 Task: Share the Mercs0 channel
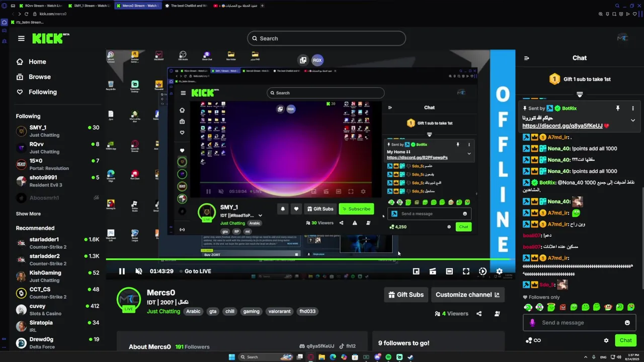(479, 314)
